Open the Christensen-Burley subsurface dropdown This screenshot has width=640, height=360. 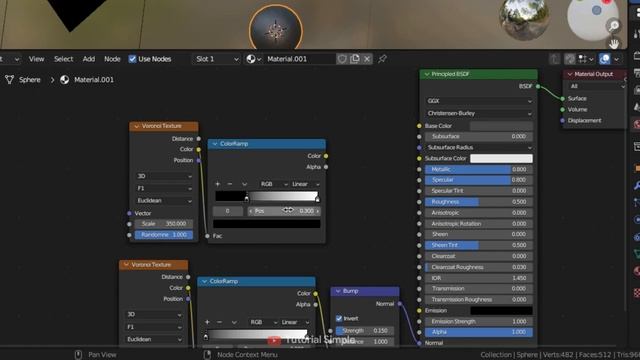tap(479, 113)
